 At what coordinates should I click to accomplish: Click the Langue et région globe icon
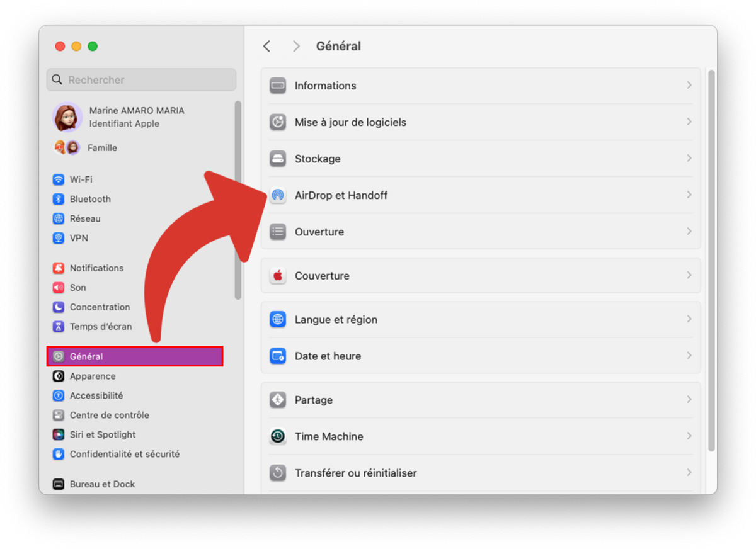[x=278, y=320]
